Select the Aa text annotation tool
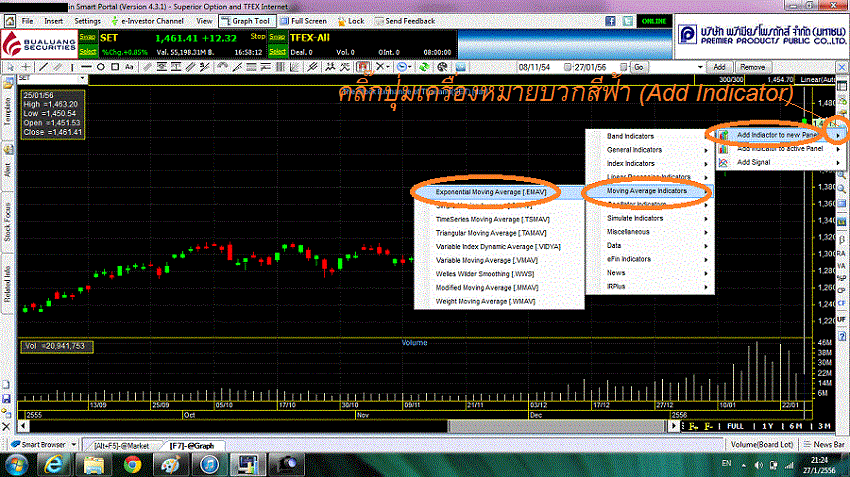 (129, 67)
